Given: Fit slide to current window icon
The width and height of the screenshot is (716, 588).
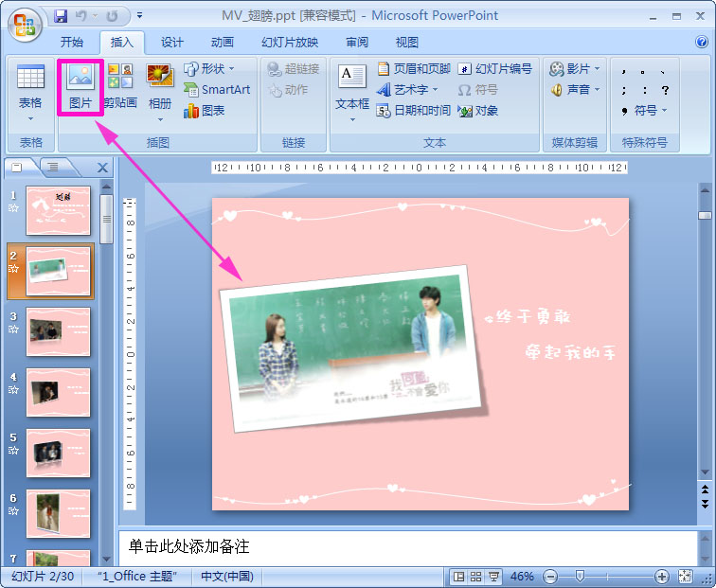Looking at the screenshot, I should click(x=685, y=577).
